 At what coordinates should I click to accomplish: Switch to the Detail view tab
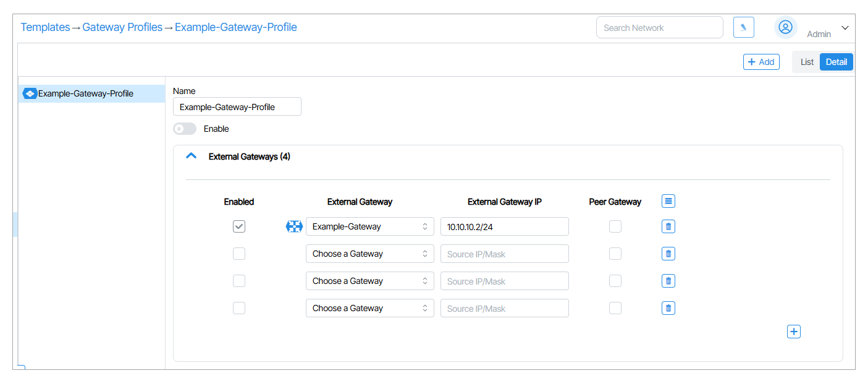pos(836,62)
